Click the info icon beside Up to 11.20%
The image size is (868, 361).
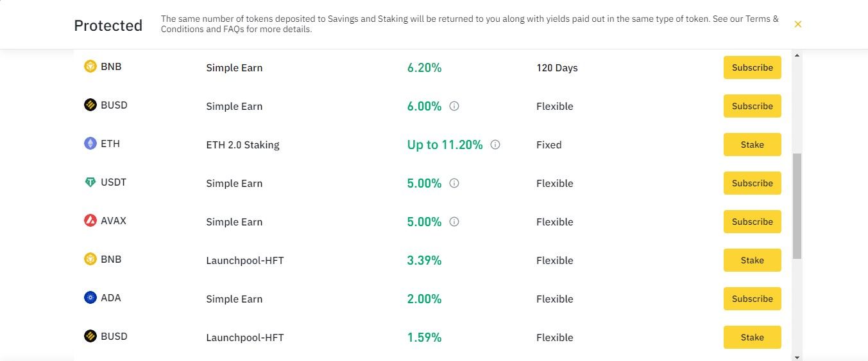pos(495,145)
